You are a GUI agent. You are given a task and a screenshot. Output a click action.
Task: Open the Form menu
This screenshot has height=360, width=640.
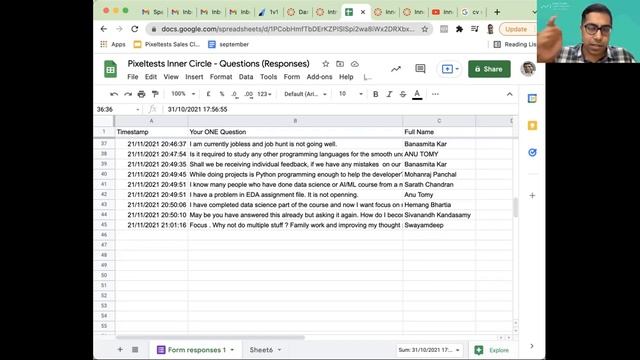(292, 77)
